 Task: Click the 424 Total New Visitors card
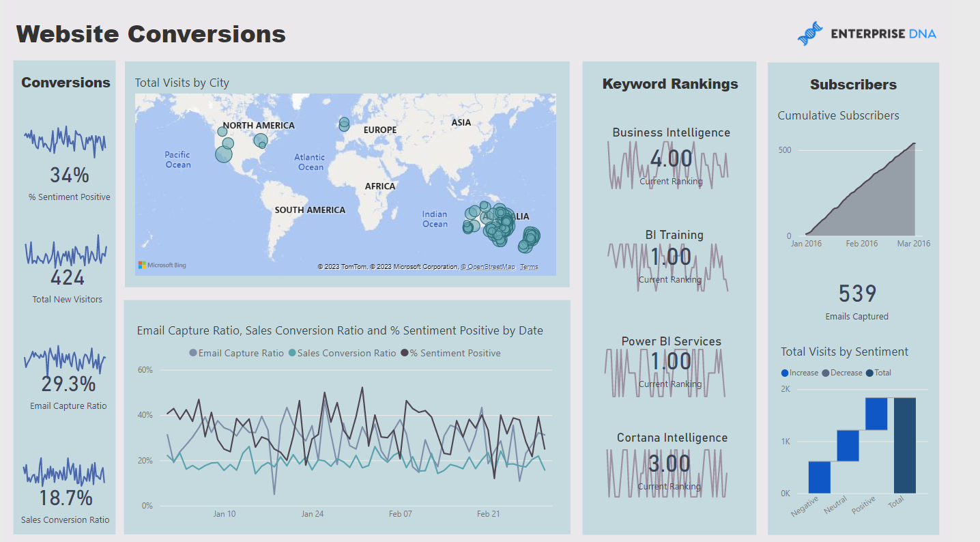(68, 278)
